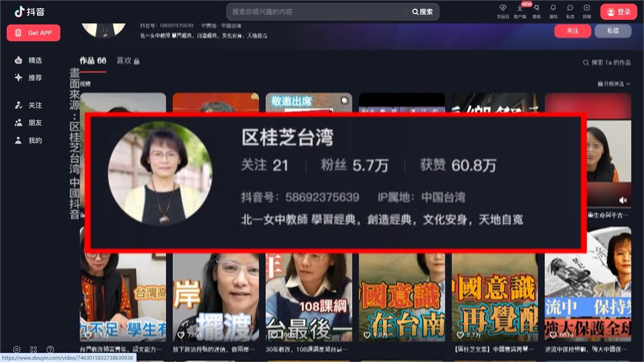Click the 粉丝 5.7万 followers count
This screenshot has height=362, width=644.
click(x=355, y=165)
